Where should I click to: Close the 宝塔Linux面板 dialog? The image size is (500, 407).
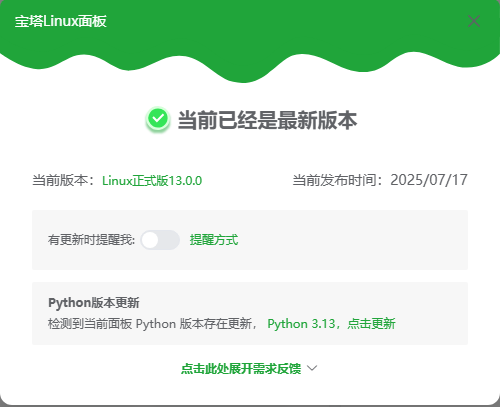click(x=474, y=21)
